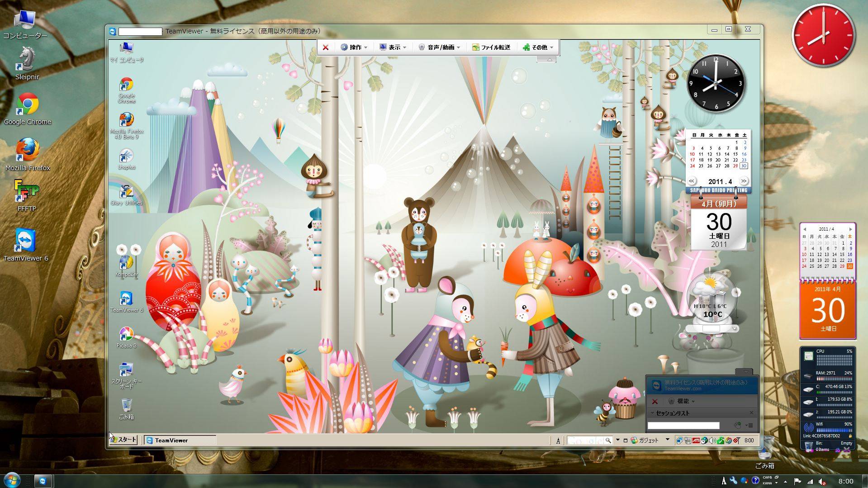
Task: Toggle the CAPS indicator in the language bar
Action: 768,478
